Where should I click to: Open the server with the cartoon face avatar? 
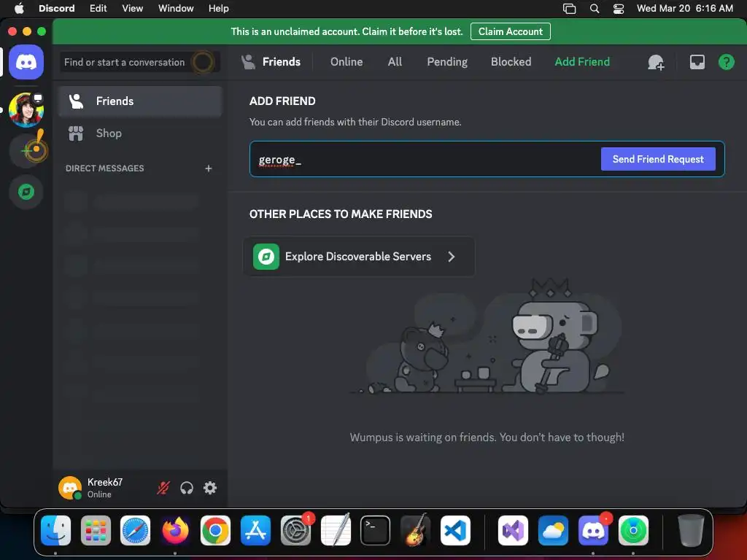26,110
